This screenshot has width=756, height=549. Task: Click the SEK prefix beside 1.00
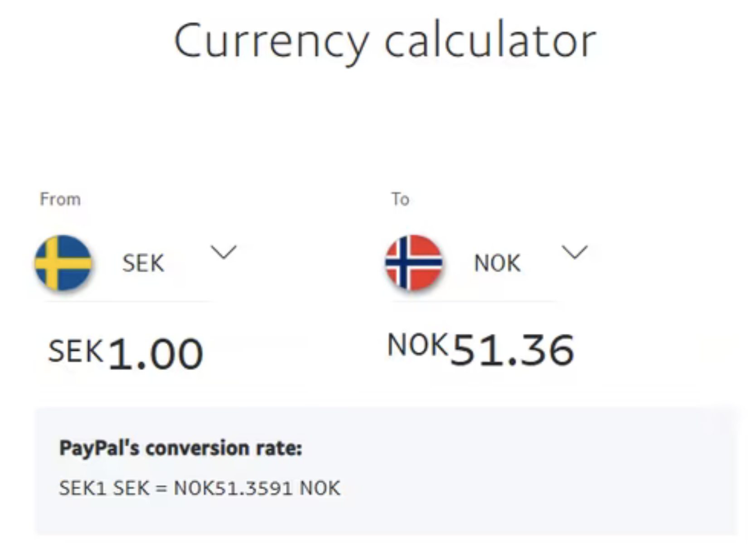coord(76,351)
